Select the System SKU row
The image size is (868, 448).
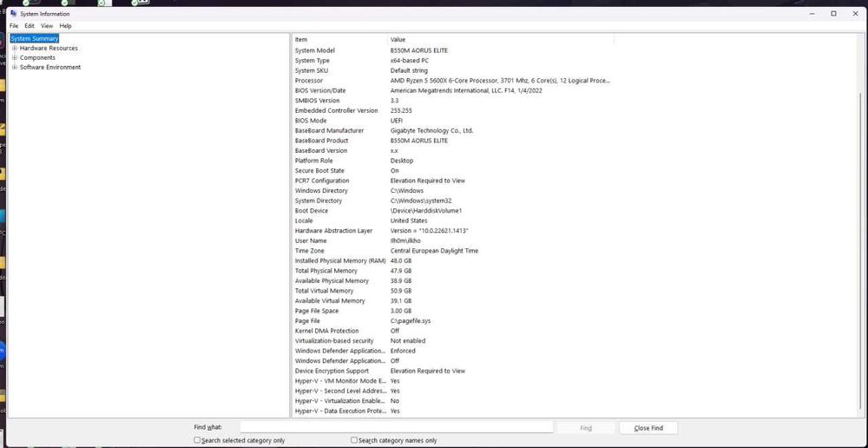click(x=453, y=70)
